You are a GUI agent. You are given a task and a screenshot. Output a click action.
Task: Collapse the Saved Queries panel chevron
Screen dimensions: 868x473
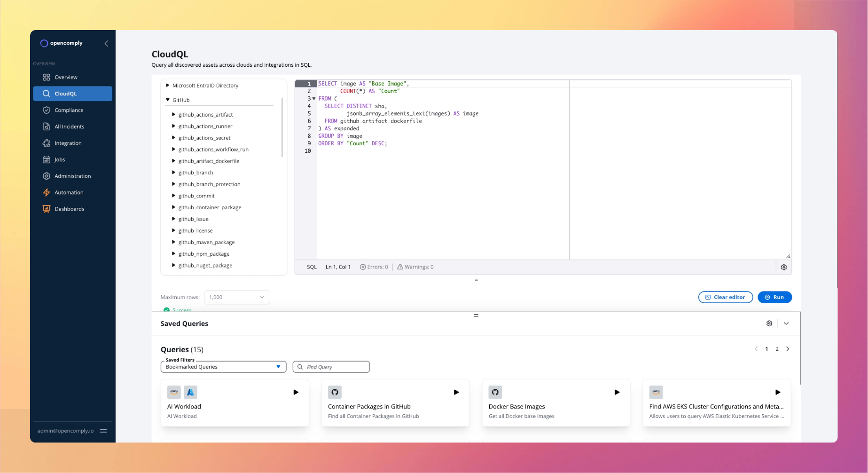pyautogui.click(x=786, y=323)
